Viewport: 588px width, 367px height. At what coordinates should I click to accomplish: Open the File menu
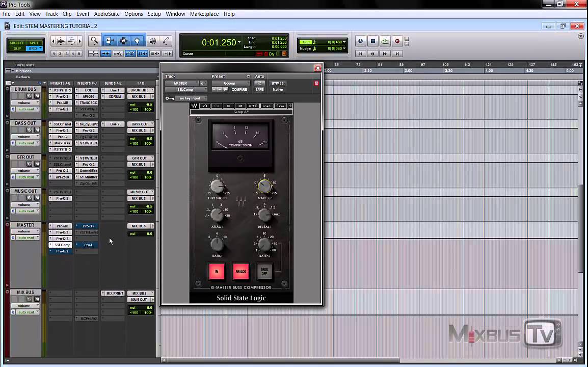[7, 14]
